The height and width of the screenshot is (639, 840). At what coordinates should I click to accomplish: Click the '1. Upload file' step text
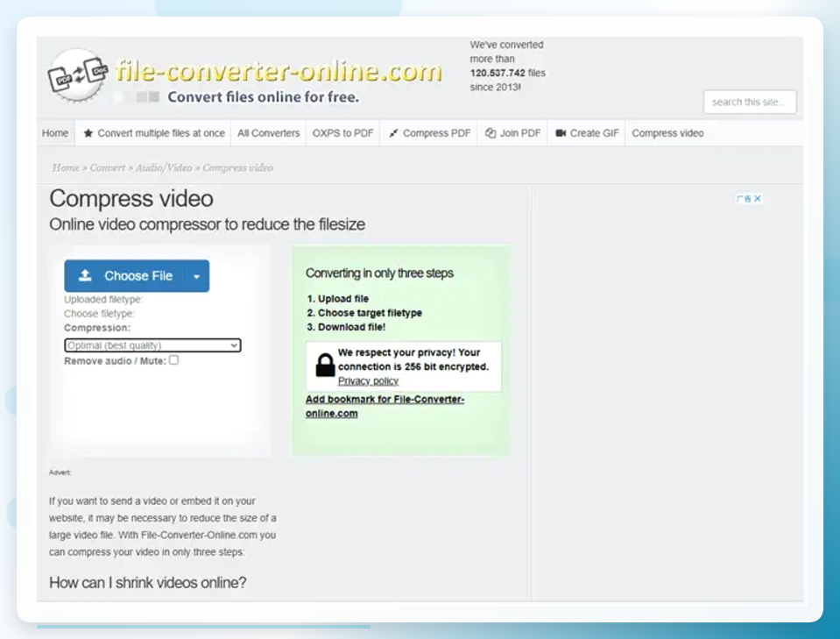point(338,299)
